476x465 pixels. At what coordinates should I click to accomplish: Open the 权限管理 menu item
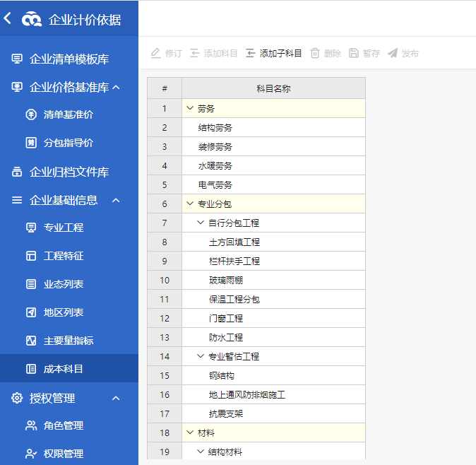[x=64, y=454]
